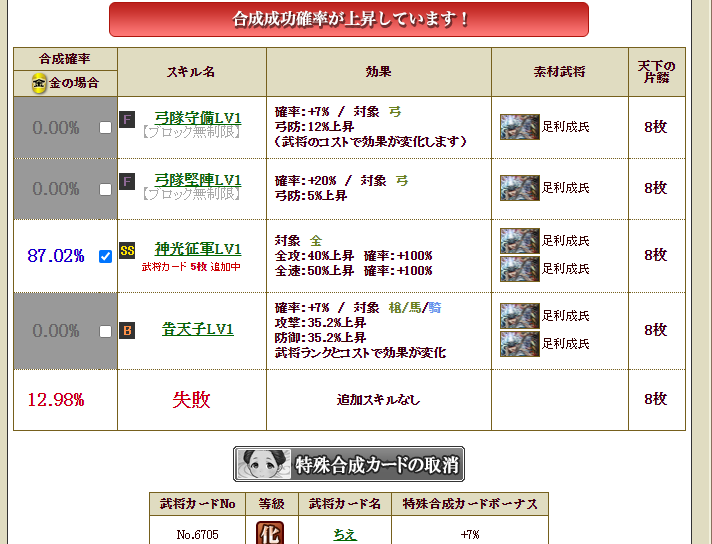Click SS rank icon beside 神光征軍LV1
The height and width of the screenshot is (544, 712).
click(x=127, y=250)
